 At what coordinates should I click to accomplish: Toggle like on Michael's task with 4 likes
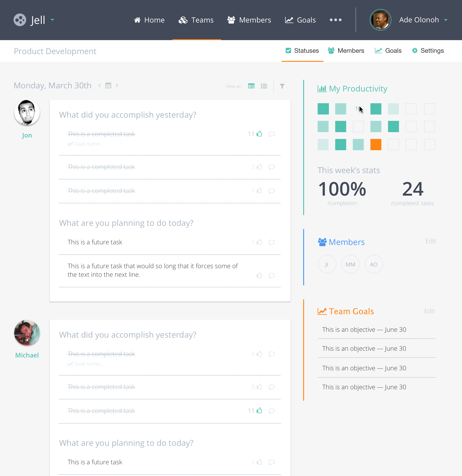pyautogui.click(x=259, y=354)
